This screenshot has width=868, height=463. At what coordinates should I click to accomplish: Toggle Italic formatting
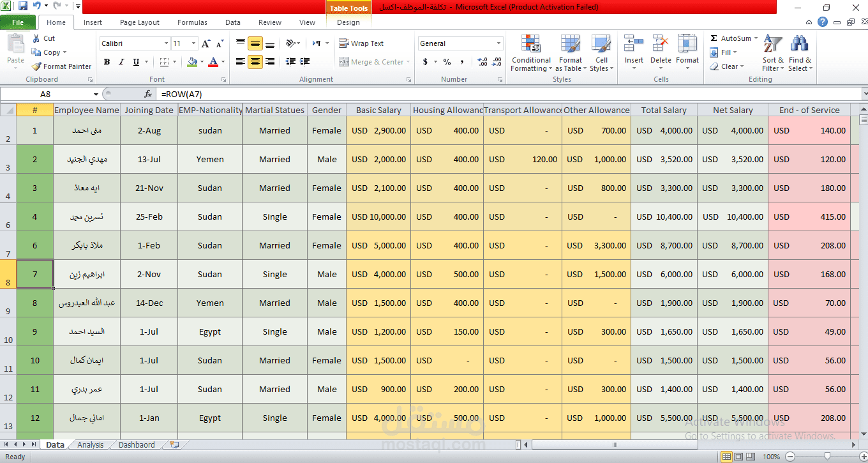(x=121, y=62)
